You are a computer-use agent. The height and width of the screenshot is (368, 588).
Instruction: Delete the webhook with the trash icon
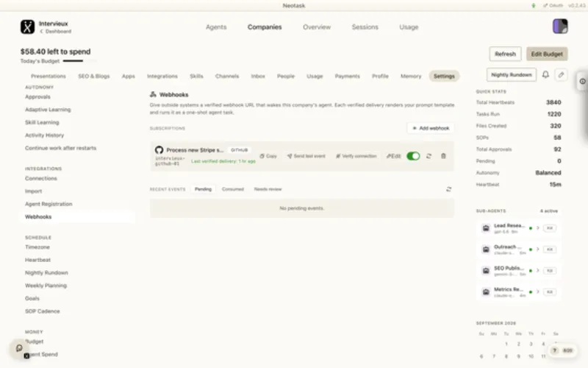pyautogui.click(x=443, y=156)
